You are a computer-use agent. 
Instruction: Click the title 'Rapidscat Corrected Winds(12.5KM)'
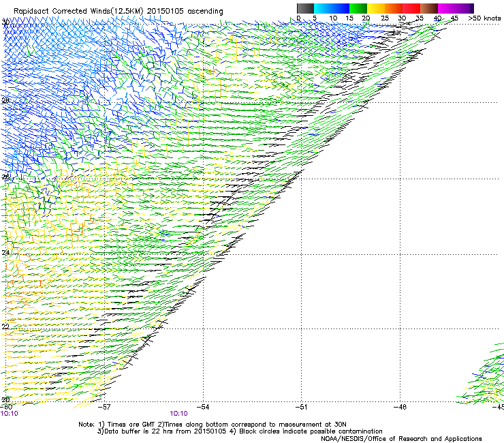tap(78, 11)
